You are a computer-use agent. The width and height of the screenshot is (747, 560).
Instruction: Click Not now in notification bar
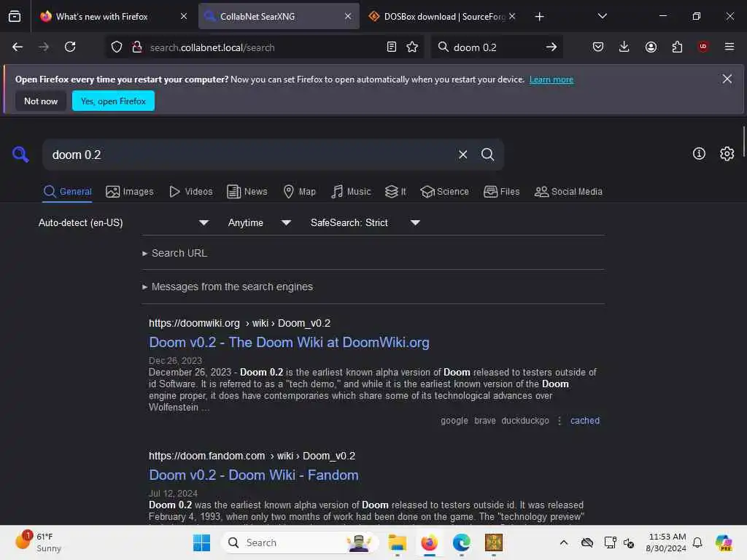[x=41, y=101]
